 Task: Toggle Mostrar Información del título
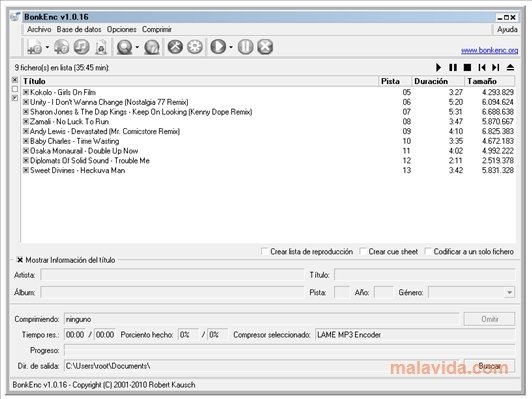pyautogui.click(x=20, y=260)
